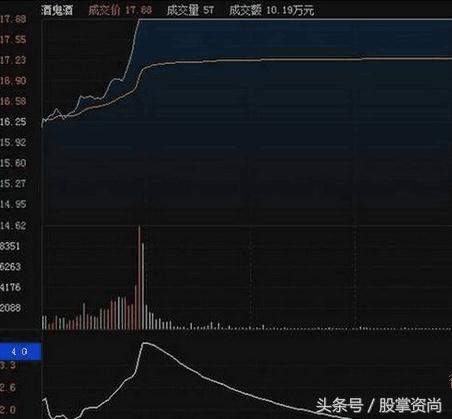Click the highlighted blue 4.0 indicator value

[20, 352]
